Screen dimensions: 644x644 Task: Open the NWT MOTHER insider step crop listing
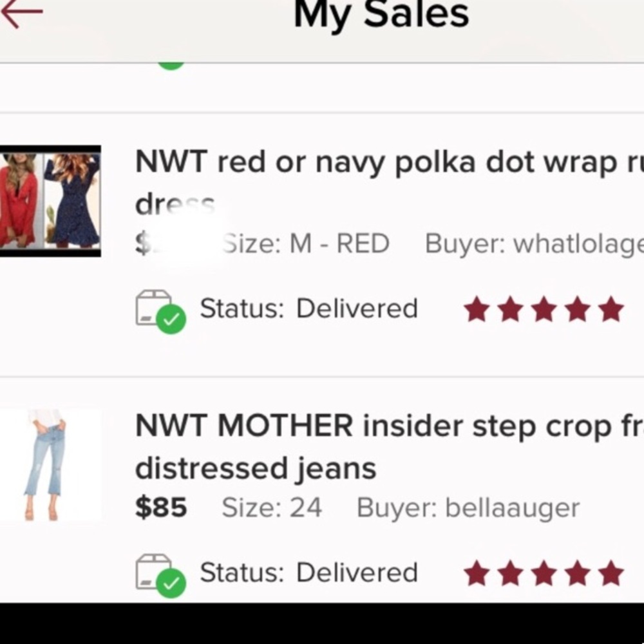pyautogui.click(x=386, y=426)
